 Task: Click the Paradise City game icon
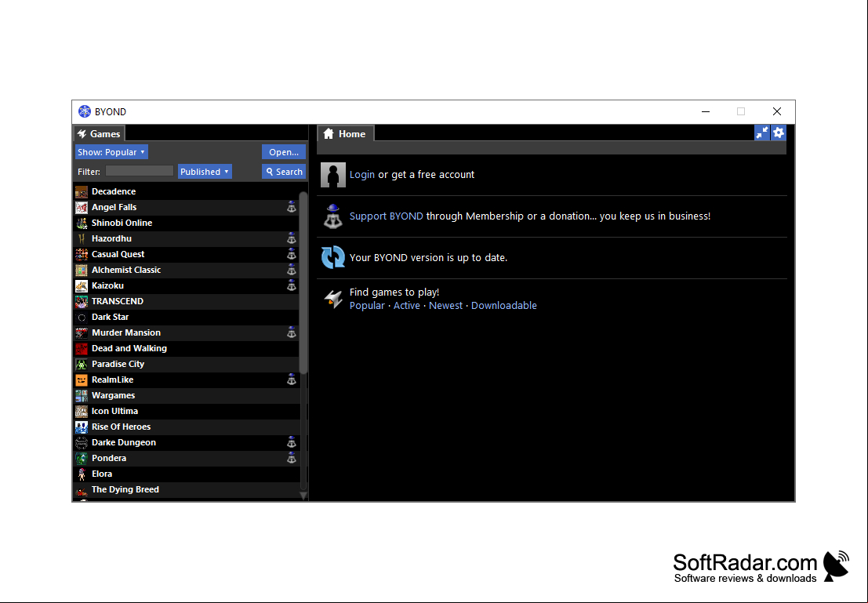point(82,364)
